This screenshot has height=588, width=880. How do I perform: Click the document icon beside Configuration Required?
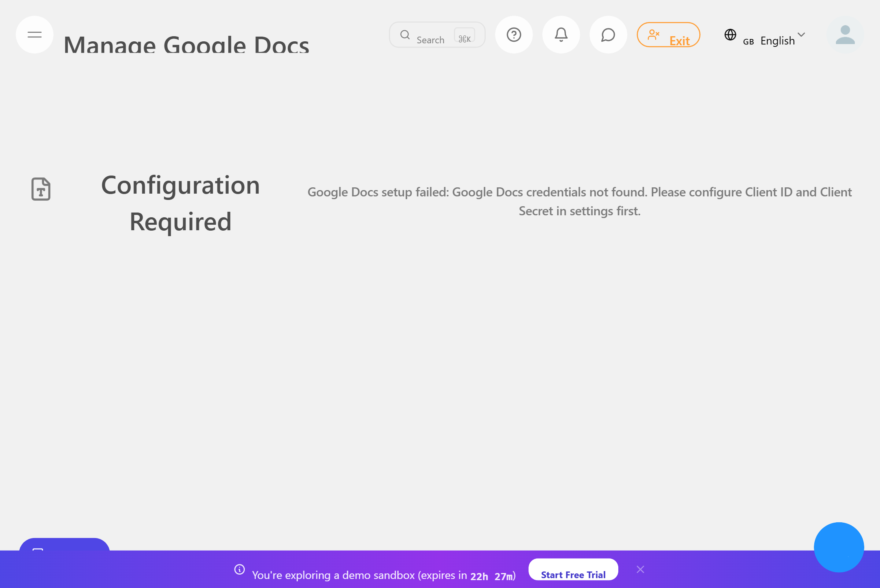pos(41,189)
